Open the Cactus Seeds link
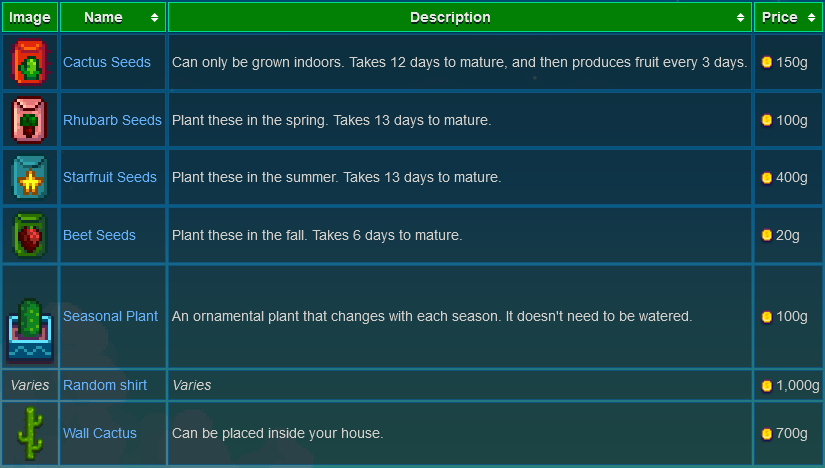 pos(107,62)
